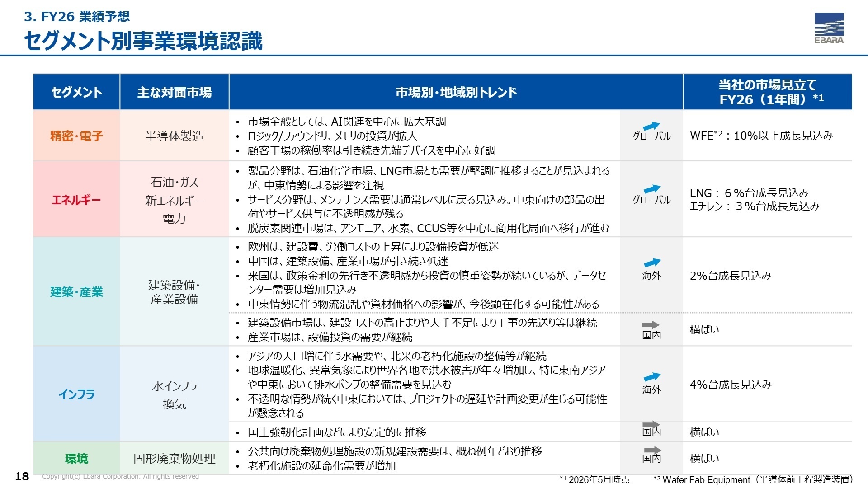Screen dimensions: 868x488
Task: Click the 精密・電子 segment cell
Action: [76, 136]
